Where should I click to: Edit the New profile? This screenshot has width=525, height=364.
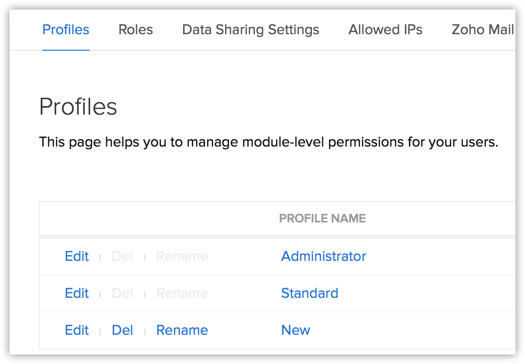point(77,330)
